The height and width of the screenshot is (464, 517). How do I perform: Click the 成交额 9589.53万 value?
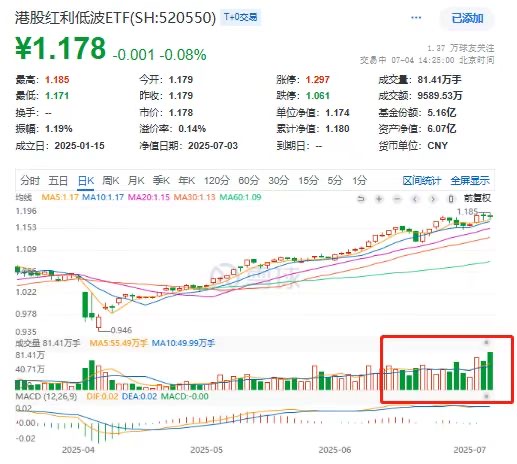pos(440,96)
